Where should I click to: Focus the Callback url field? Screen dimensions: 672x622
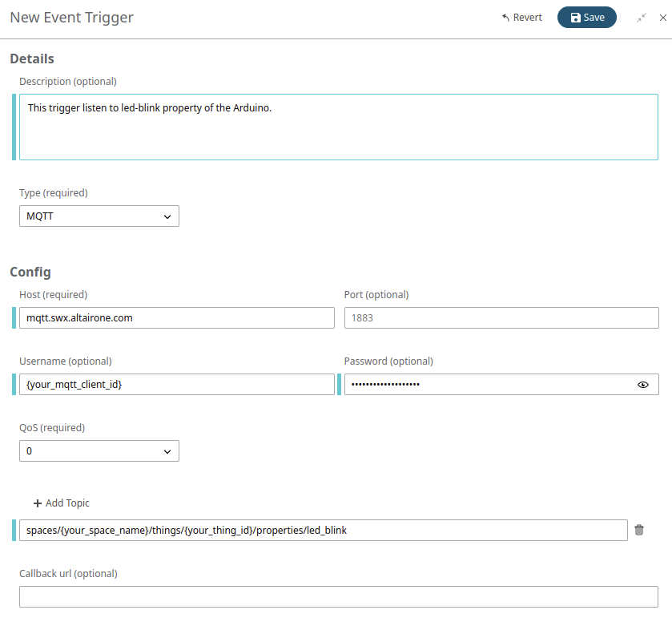[338, 597]
